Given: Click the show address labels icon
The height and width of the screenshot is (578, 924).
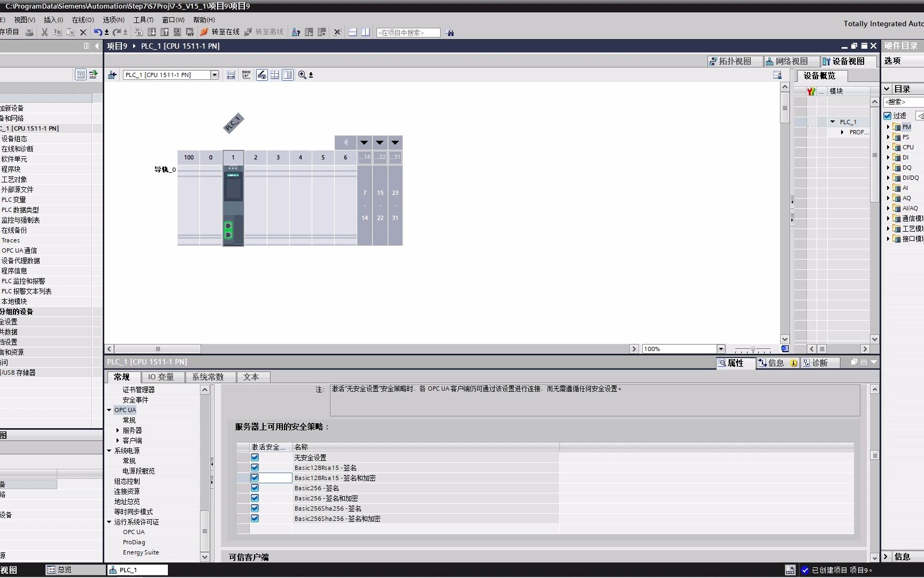Looking at the screenshot, I should coord(231,75).
